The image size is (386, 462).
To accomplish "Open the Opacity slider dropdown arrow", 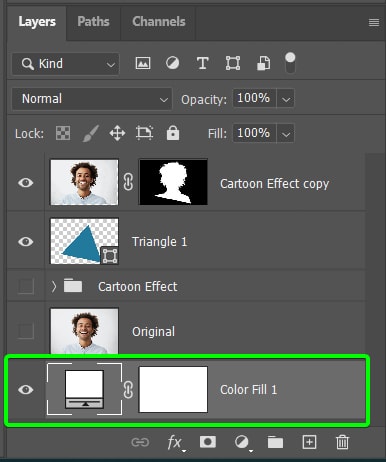I will 286,99.
